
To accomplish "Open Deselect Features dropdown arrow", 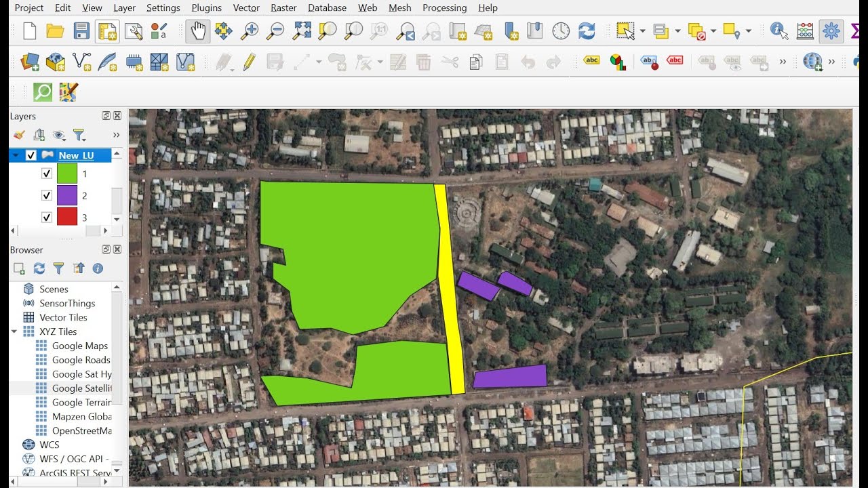I will [713, 31].
